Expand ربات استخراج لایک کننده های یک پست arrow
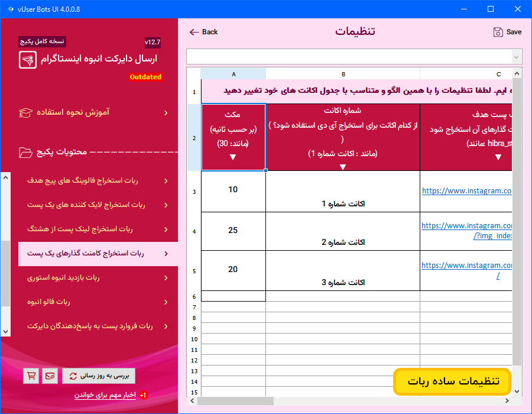This screenshot has height=414, width=532. 166,205
